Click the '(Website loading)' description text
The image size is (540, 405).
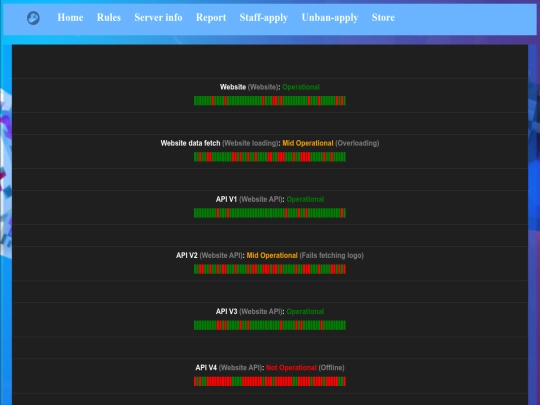[250, 143]
